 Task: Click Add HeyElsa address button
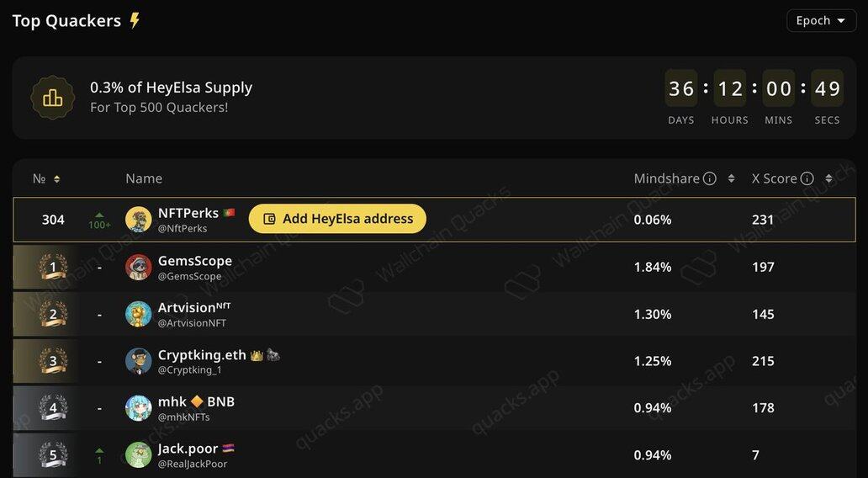[x=337, y=219]
